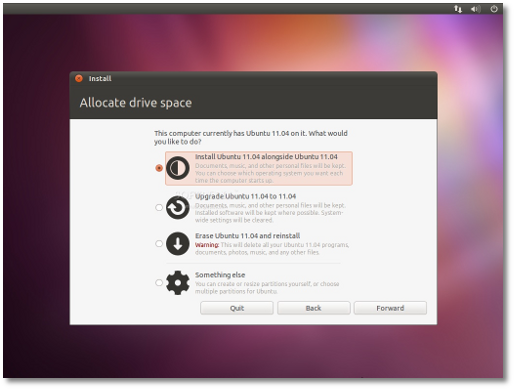This screenshot has width=514, height=389.
Task: Pick the Something else radio button
Action: pyautogui.click(x=159, y=283)
